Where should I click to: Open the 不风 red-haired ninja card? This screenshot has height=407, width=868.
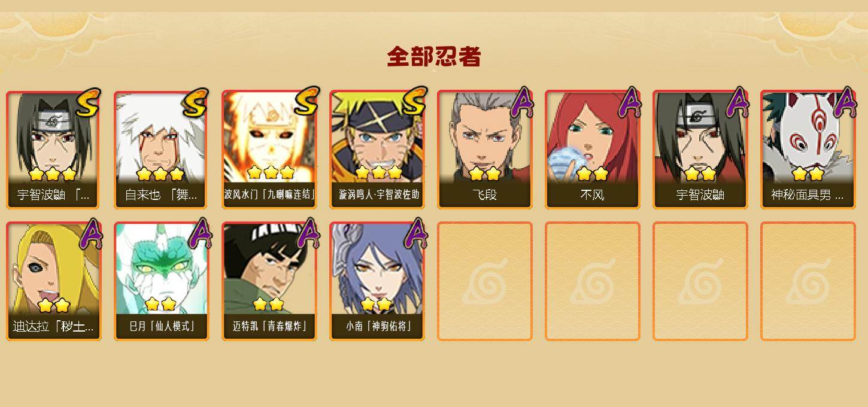[x=593, y=150]
